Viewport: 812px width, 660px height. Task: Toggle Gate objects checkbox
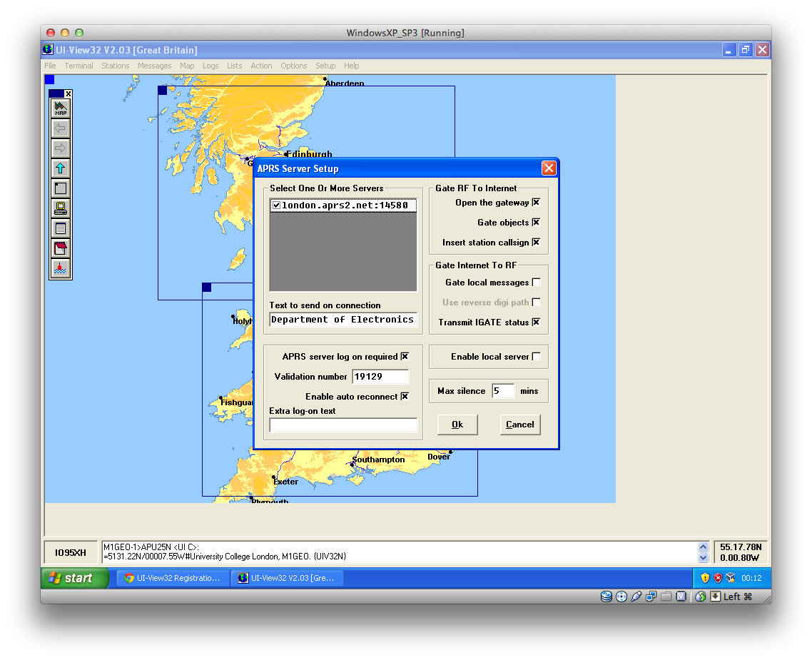tap(536, 222)
